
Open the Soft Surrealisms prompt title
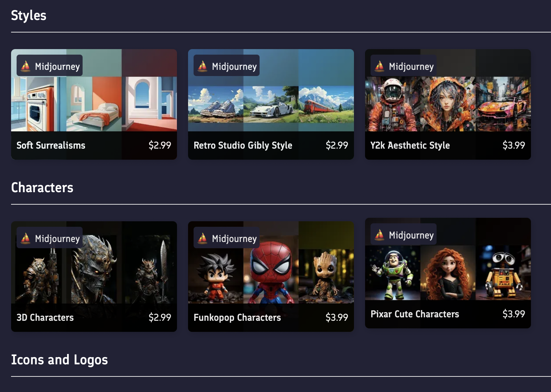pos(51,145)
